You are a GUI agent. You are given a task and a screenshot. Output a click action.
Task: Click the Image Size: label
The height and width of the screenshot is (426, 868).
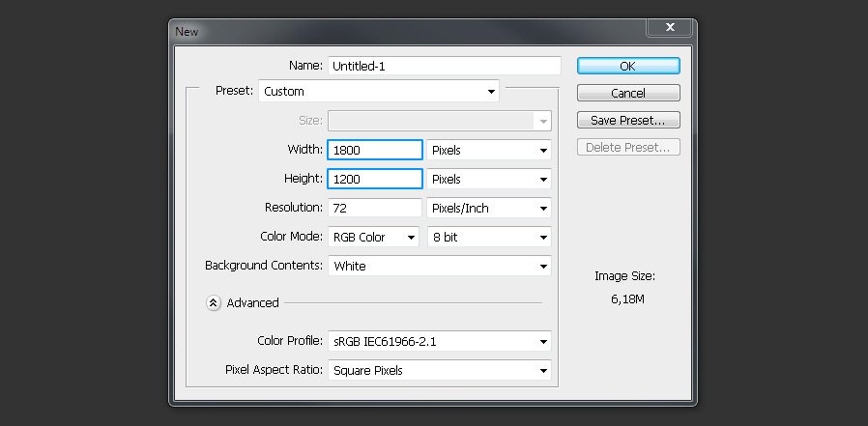[625, 276]
